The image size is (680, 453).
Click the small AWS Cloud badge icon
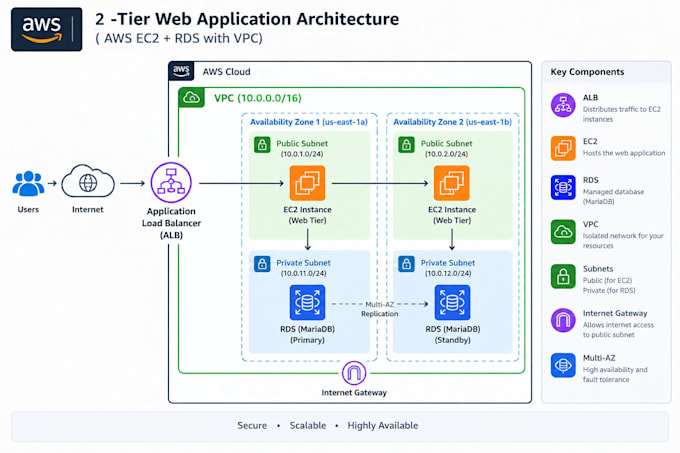(x=181, y=71)
